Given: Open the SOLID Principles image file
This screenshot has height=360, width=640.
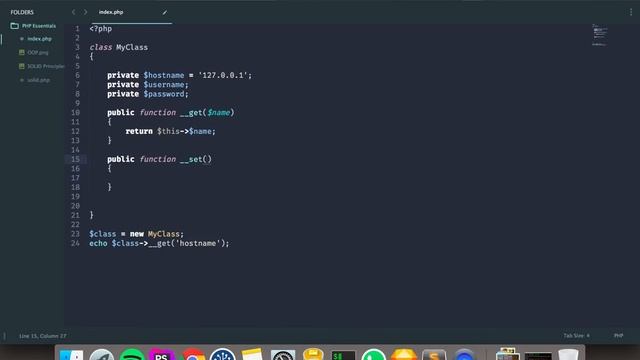Looking at the screenshot, I should pos(45,66).
